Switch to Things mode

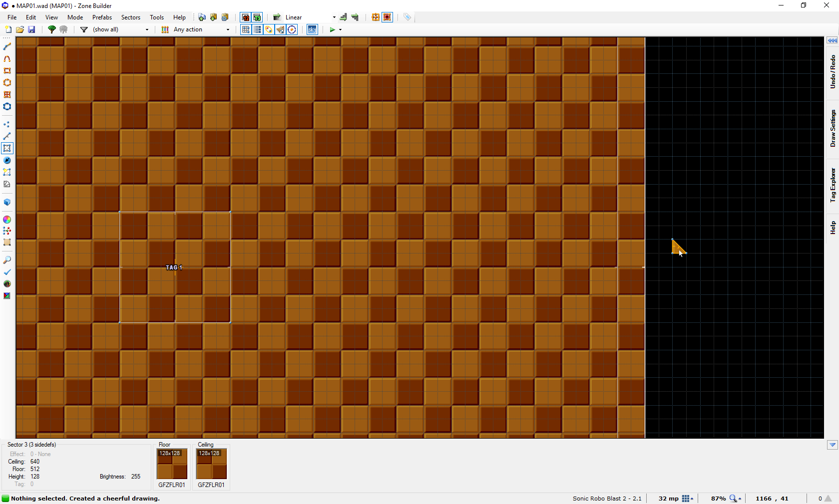[x=7, y=160]
